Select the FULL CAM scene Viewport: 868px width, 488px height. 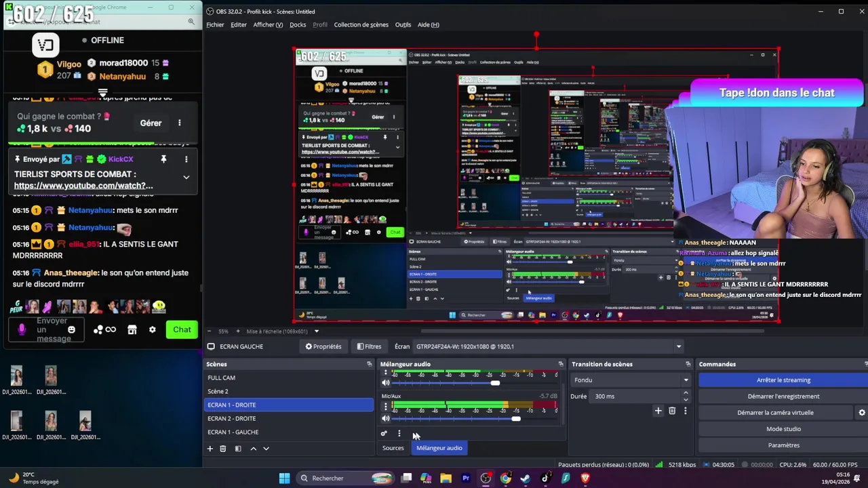click(289, 378)
